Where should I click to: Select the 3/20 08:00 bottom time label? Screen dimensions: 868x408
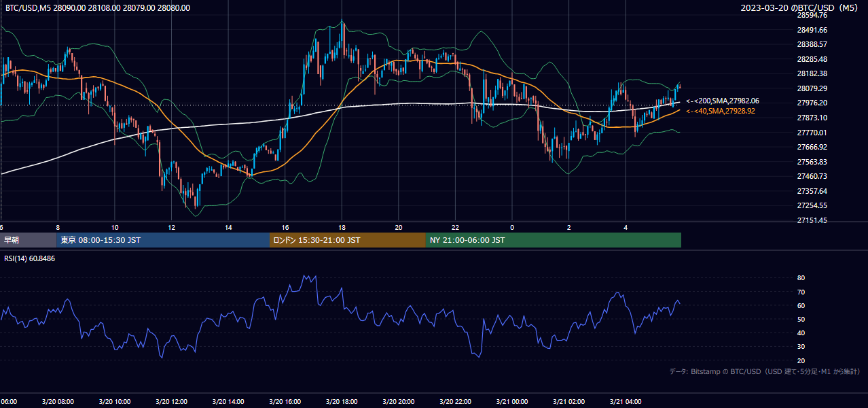58,402
